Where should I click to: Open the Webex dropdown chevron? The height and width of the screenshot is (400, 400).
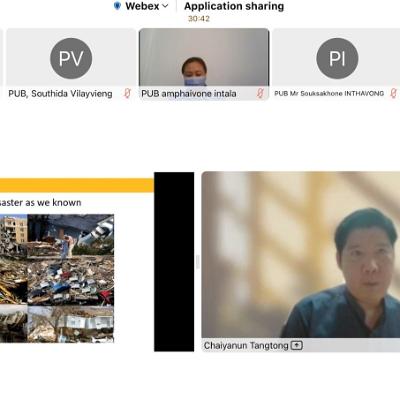[x=165, y=6]
